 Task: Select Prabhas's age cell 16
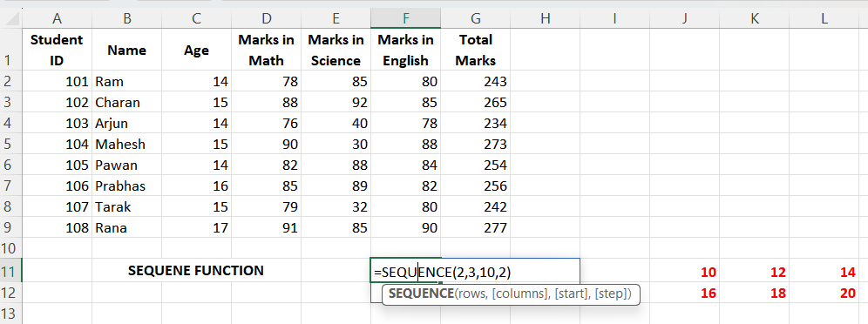tap(196, 186)
